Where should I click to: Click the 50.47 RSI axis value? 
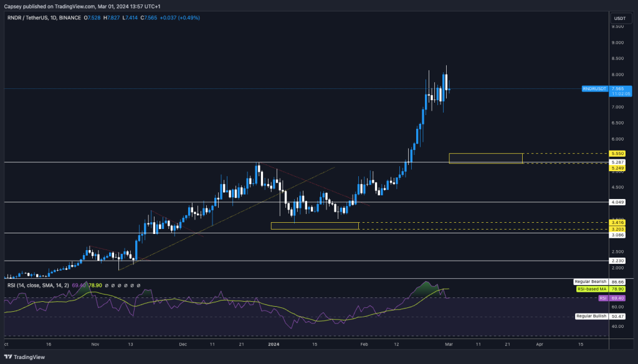(617, 317)
